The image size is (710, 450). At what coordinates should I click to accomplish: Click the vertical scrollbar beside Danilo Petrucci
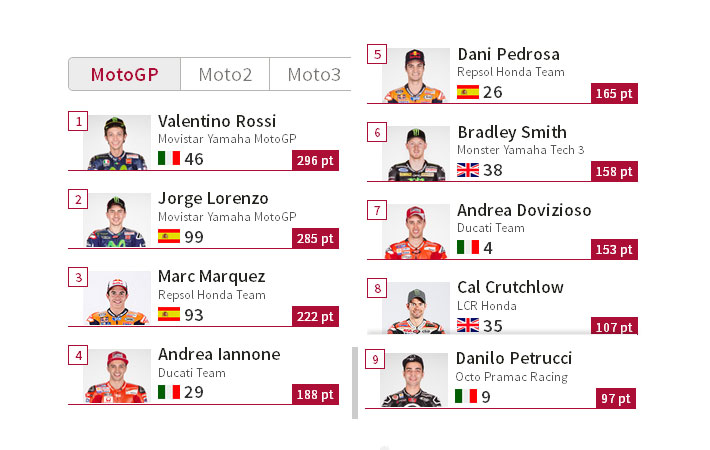pyautogui.click(x=355, y=383)
